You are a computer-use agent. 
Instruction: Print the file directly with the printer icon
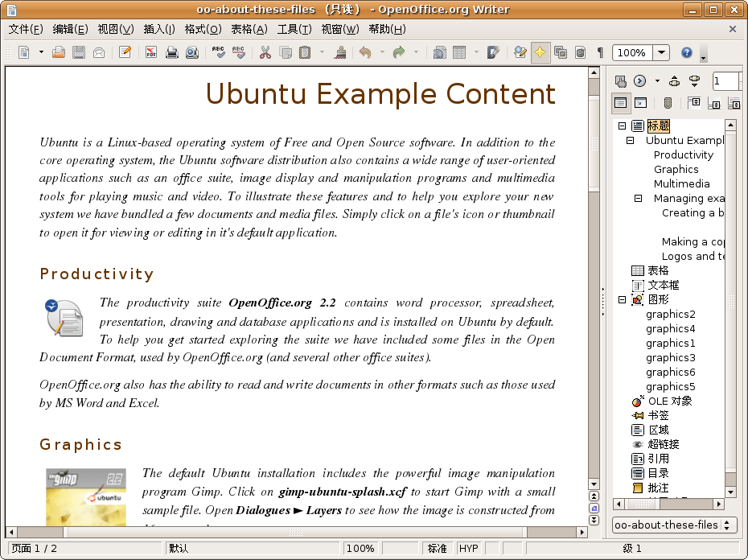172,52
